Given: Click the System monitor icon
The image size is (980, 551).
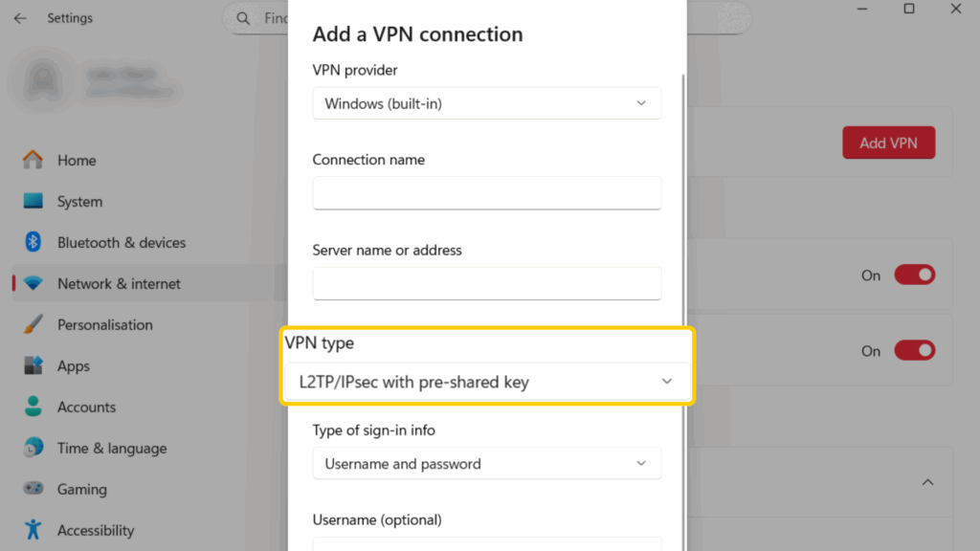Looking at the screenshot, I should pyautogui.click(x=33, y=202).
